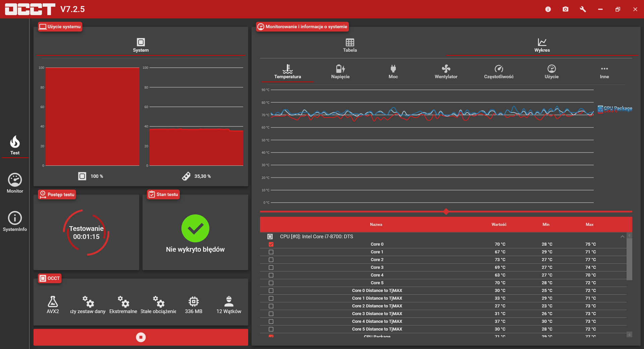Check the Core 2 checkbox
This screenshot has width=644, height=349.
pos(271,260)
